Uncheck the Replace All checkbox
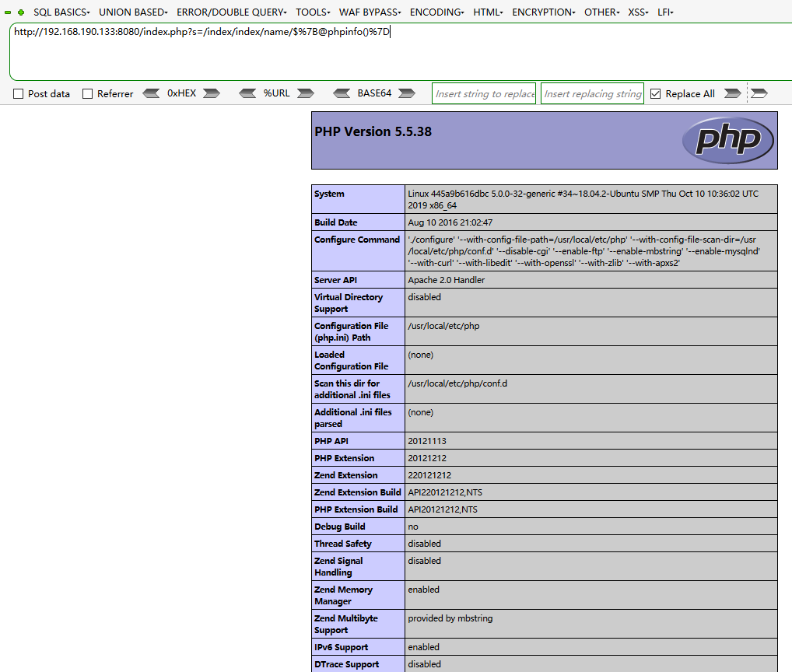This screenshot has height=672, width=792. pos(656,94)
